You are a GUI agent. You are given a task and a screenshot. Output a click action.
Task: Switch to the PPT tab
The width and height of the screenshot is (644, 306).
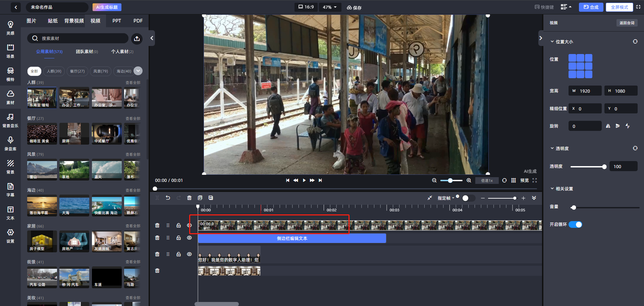(x=117, y=21)
